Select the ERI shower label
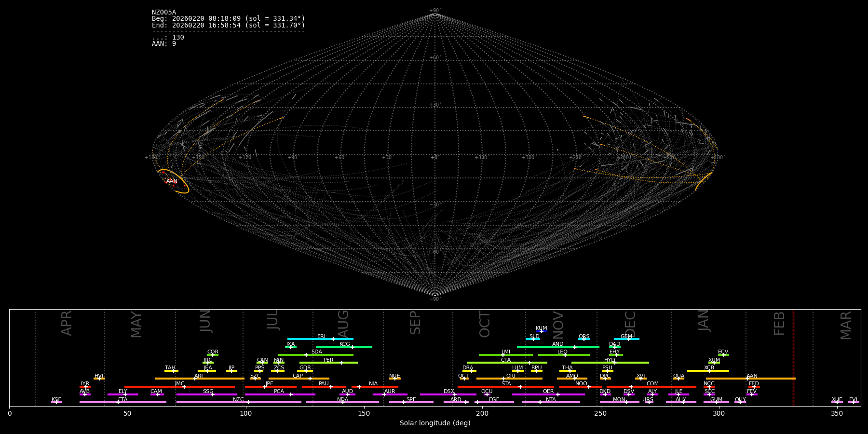 [x=321, y=337]
